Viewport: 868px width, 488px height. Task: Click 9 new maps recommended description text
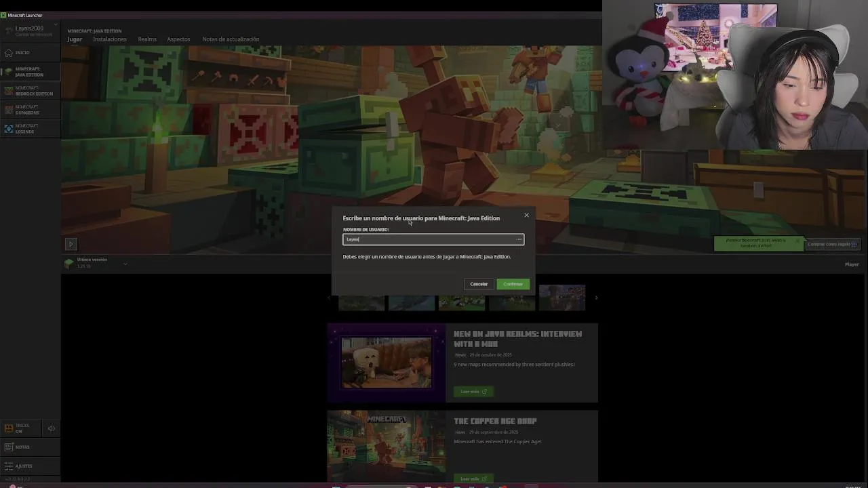click(514, 365)
